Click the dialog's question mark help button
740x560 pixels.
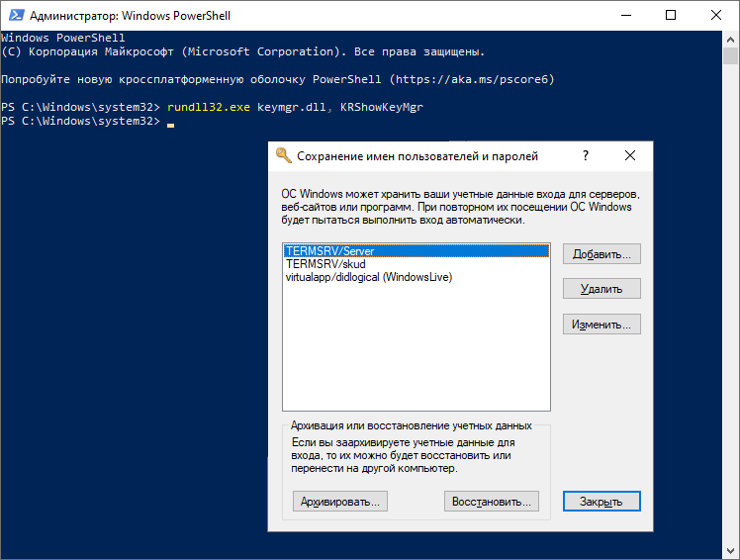click(x=586, y=155)
